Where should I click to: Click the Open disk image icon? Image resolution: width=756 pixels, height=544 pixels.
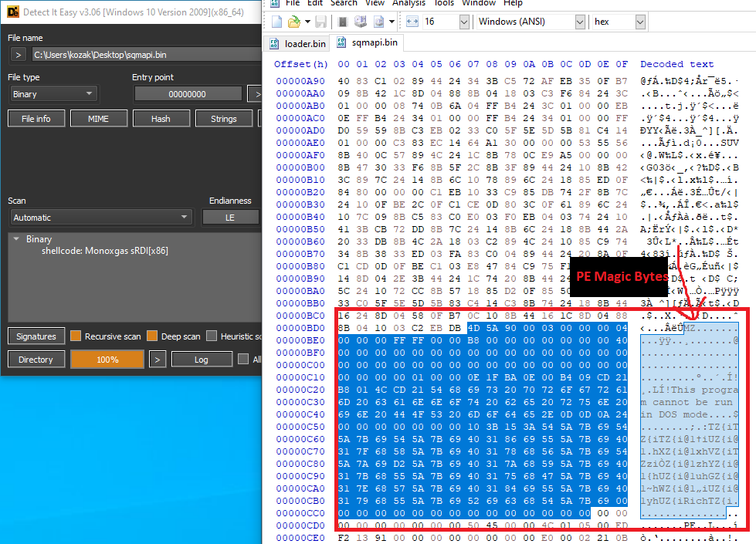pos(379,22)
